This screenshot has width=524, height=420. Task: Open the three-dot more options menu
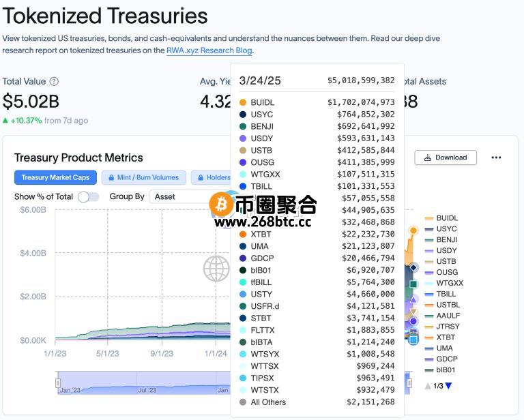[x=496, y=157]
